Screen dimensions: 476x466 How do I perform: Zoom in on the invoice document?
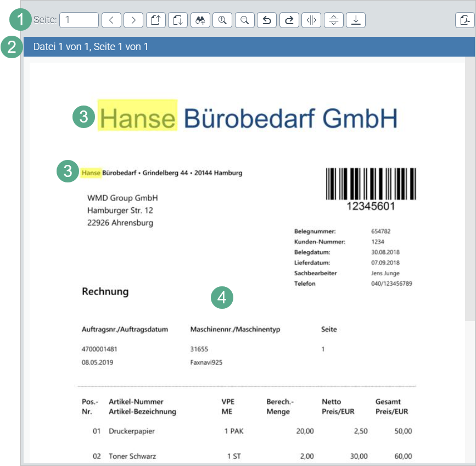point(222,20)
